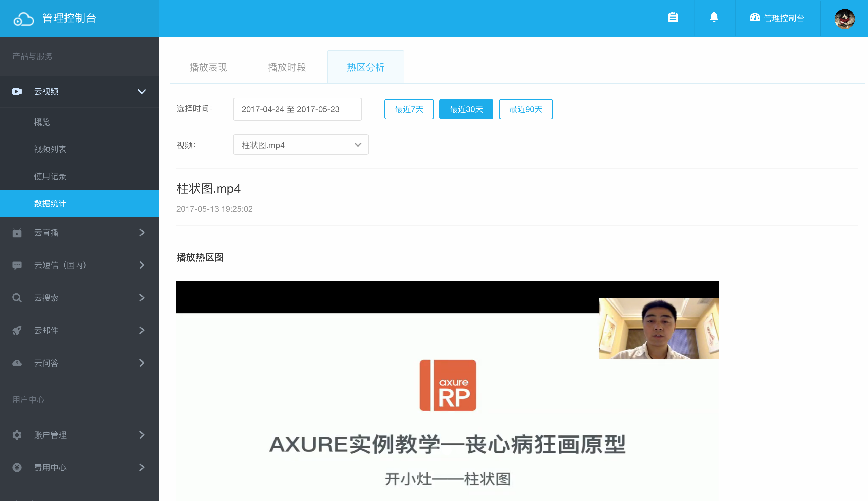
Task: Click the 云搜索 magnifier icon
Action: (x=17, y=298)
